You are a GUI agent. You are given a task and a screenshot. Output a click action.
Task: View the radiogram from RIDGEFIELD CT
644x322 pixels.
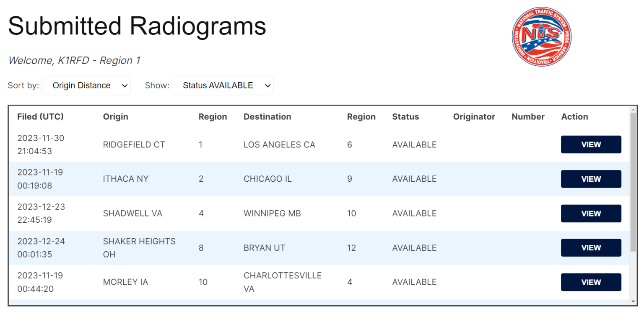tap(591, 144)
